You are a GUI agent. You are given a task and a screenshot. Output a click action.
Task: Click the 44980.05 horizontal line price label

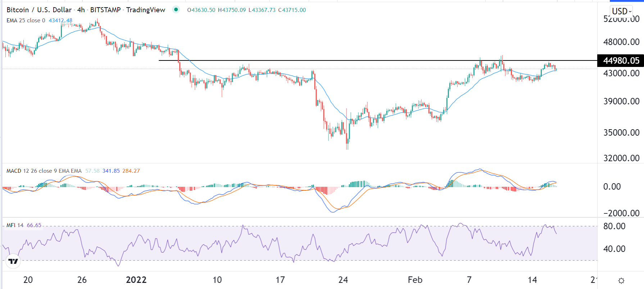pyautogui.click(x=621, y=60)
